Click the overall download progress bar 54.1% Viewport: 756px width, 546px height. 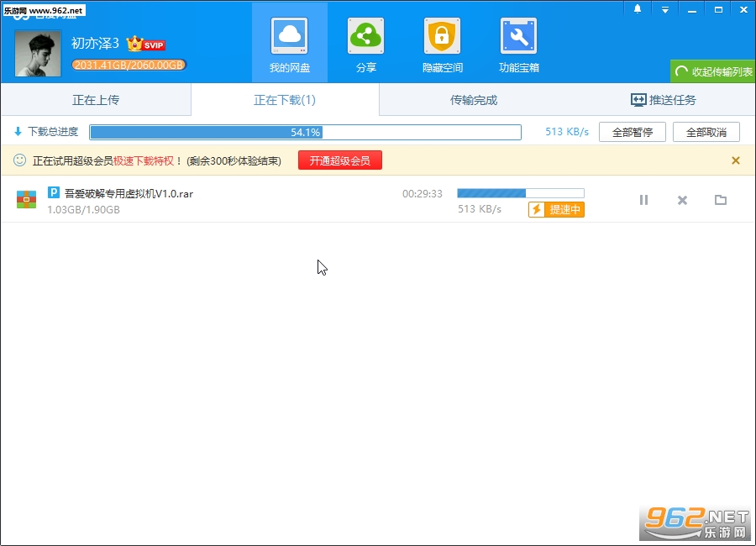[x=305, y=132]
